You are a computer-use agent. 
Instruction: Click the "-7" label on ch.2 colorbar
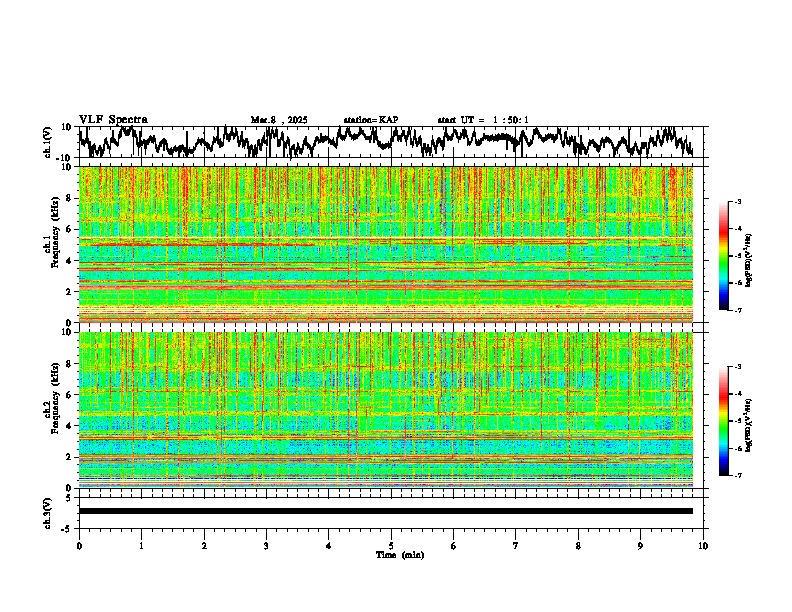coord(737,475)
